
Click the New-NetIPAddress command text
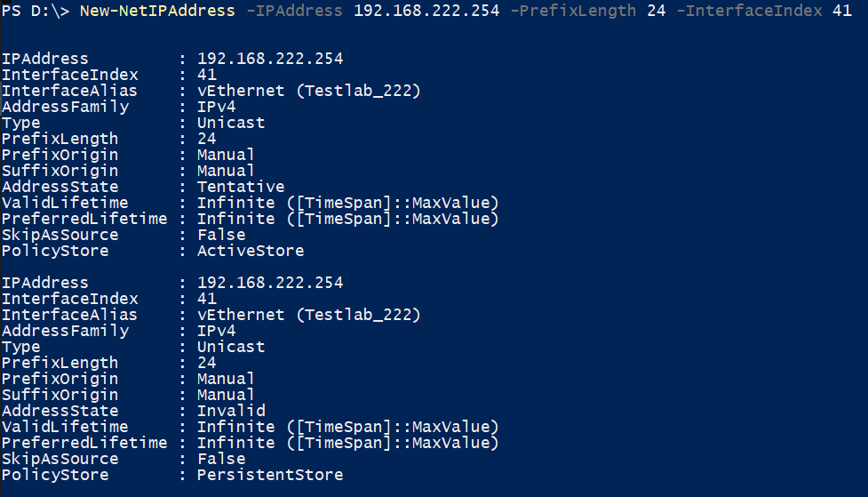pos(157,11)
